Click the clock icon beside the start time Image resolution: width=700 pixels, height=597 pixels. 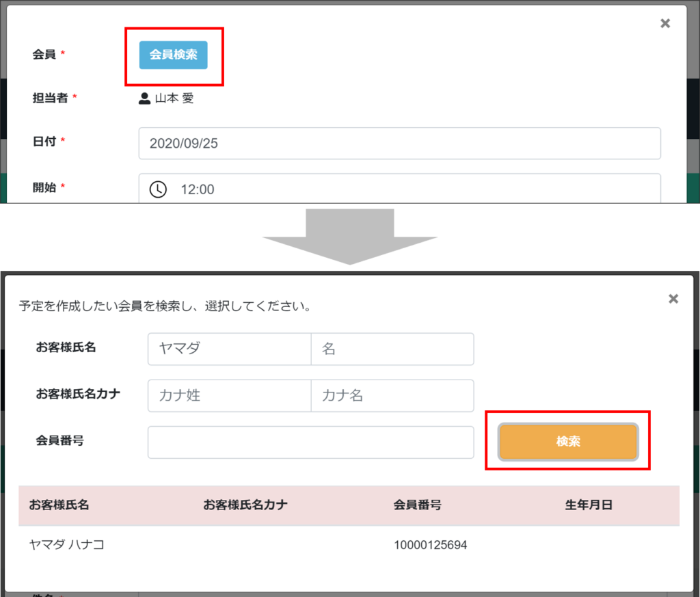[157, 189]
